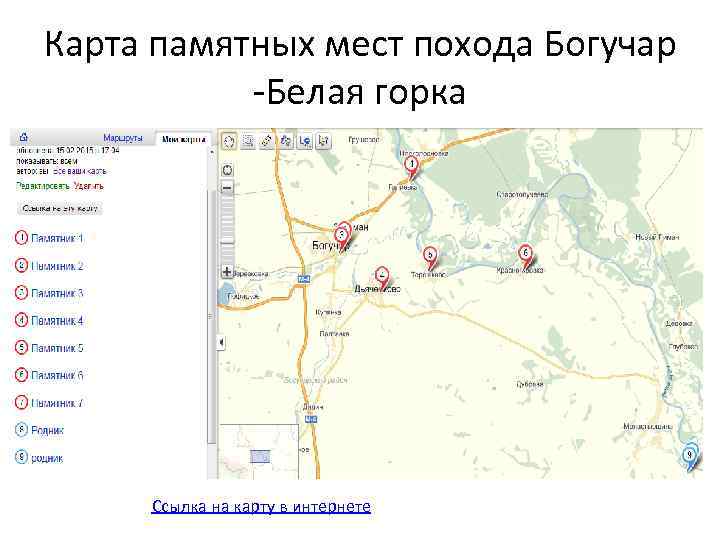Click the Дьяченково label on map

pos(377,289)
